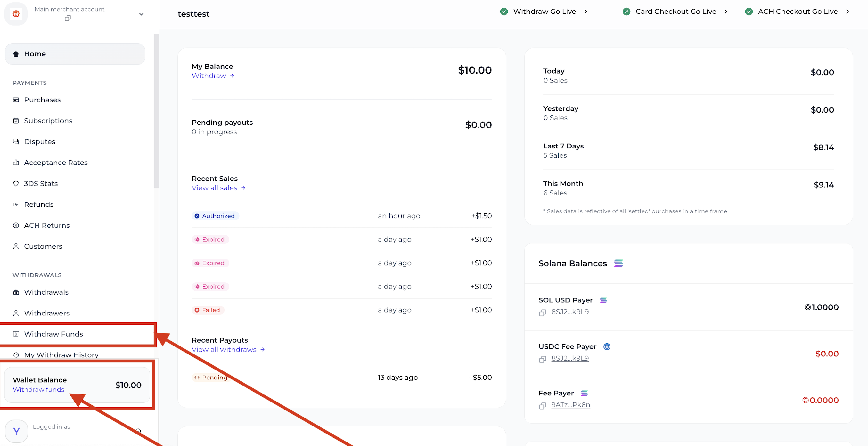Copy Fee Payer address 9ATz...Pk6n
This screenshot has height=446, width=868.
542,406
